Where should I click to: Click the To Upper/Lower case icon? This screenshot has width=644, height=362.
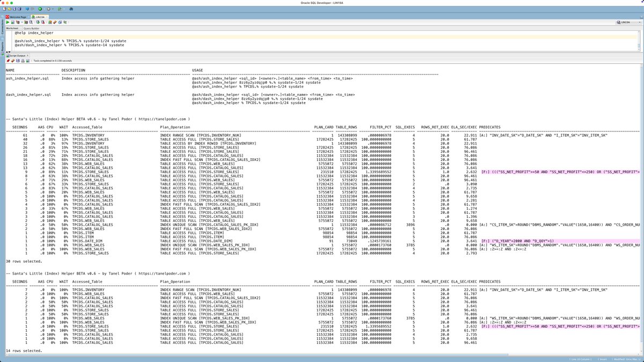65,22
